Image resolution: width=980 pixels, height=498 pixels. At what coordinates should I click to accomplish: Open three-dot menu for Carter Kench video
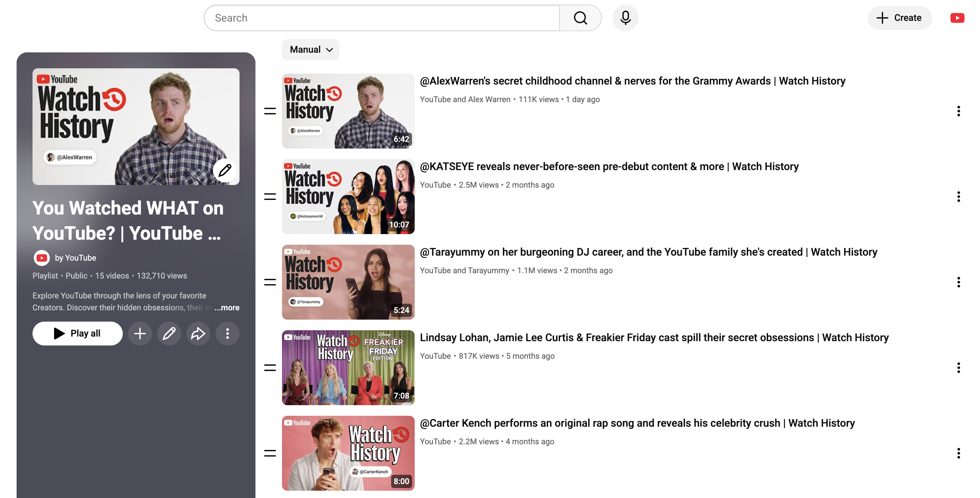click(x=958, y=453)
